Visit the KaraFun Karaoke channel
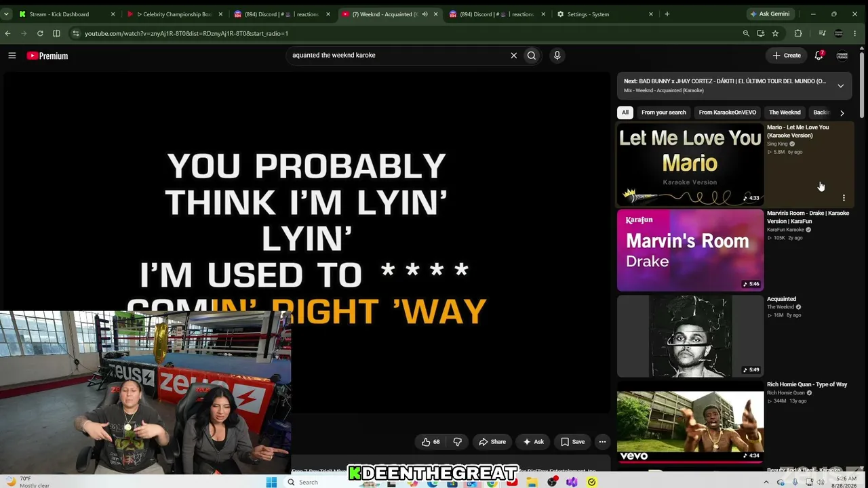This screenshot has height=488, width=868. tap(785, 230)
